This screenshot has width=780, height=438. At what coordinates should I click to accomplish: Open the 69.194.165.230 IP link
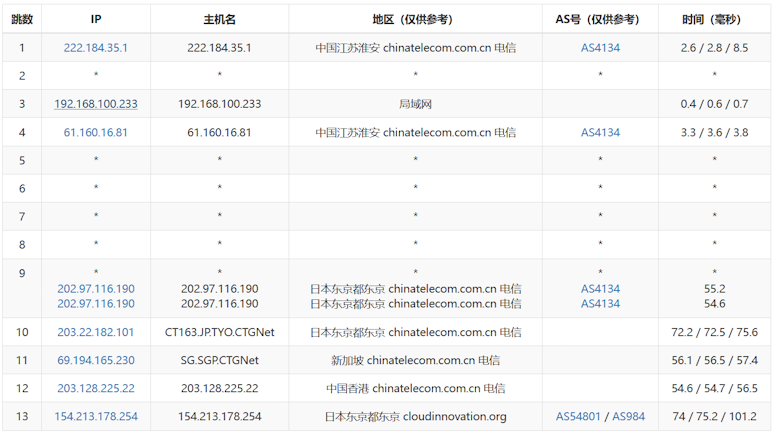(96, 360)
